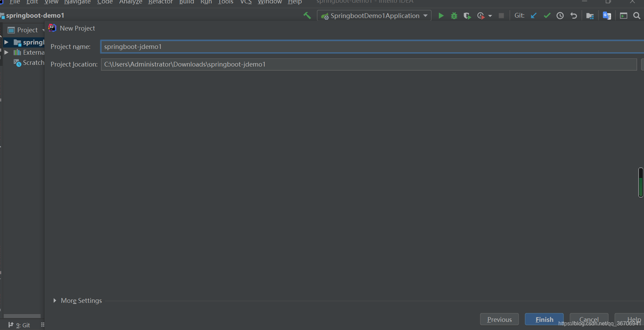The width and height of the screenshot is (644, 330).
Task: Expand the External Libraries tree node
Action: click(x=6, y=52)
